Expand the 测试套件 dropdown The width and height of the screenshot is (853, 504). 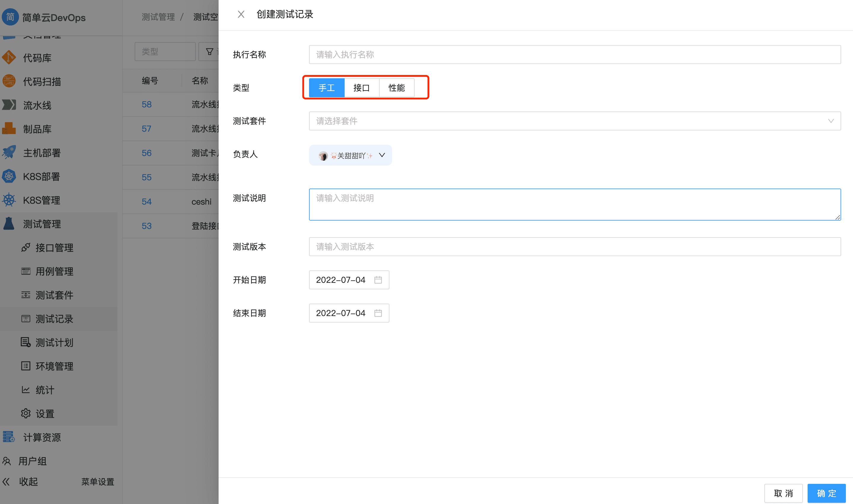click(x=574, y=121)
